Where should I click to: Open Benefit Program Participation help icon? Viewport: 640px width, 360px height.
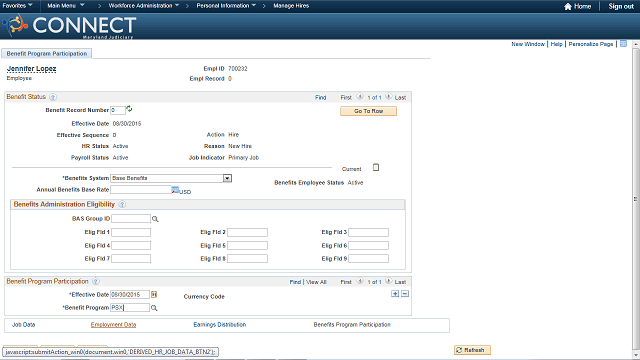pyautogui.click(x=96, y=282)
